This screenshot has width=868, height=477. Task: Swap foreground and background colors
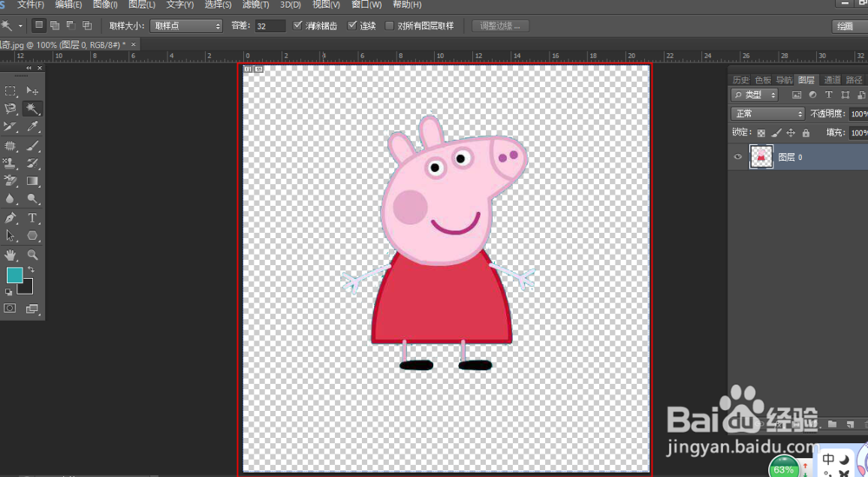tap(31, 269)
